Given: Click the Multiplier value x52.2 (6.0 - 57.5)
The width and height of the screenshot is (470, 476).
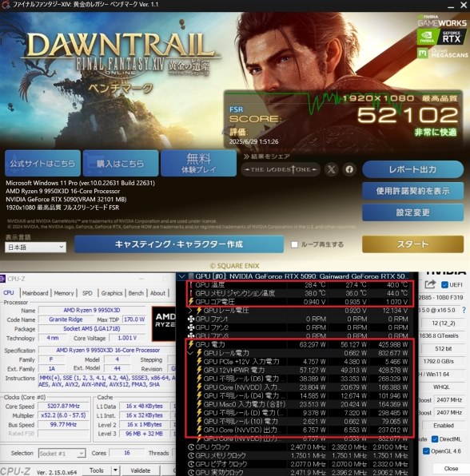Looking at the screenshot, I should coord(63,415).
